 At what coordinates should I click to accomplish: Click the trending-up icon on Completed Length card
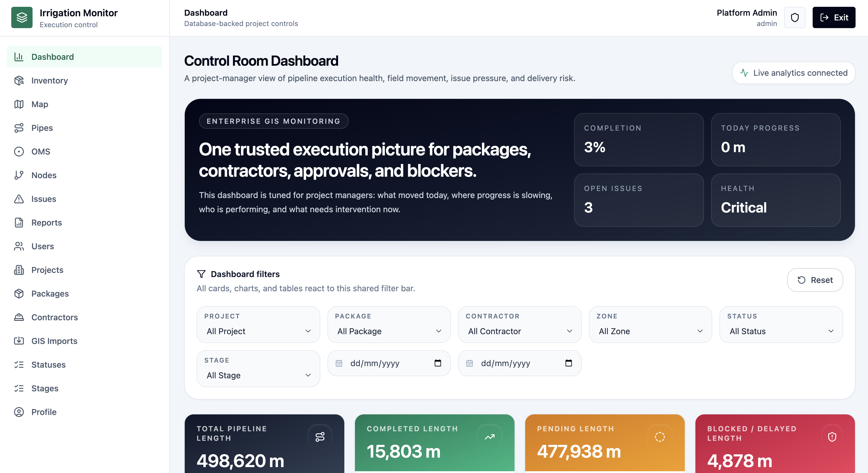[490, 437]
